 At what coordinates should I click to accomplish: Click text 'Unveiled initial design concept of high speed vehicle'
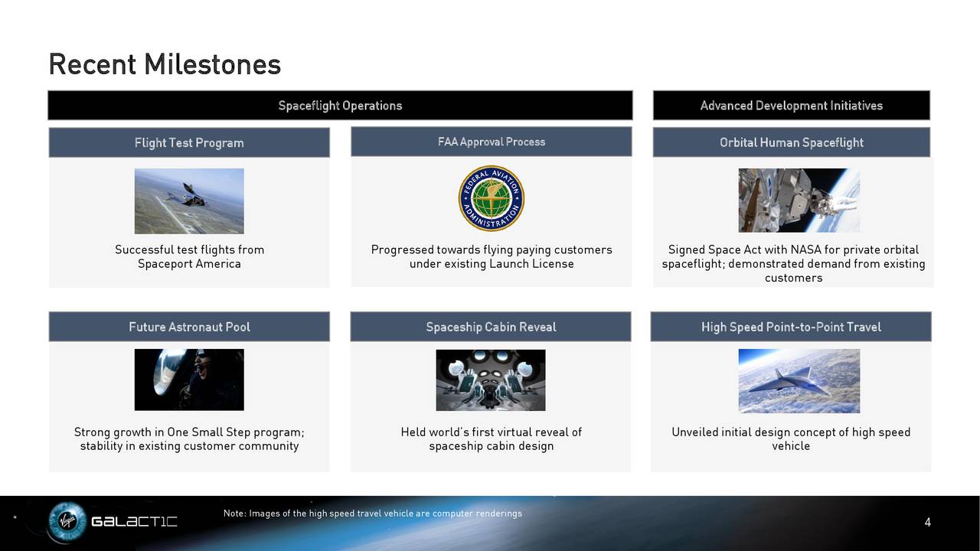(791, 439)
